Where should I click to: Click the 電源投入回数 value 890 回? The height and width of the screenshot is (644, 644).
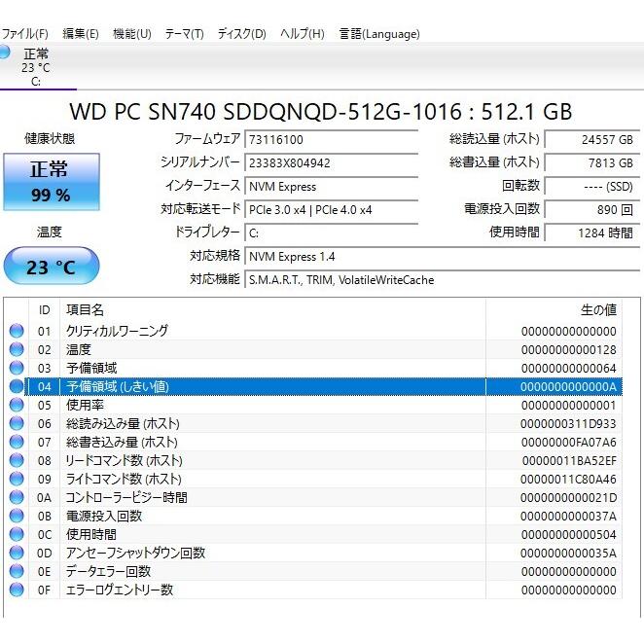(592, 210)
